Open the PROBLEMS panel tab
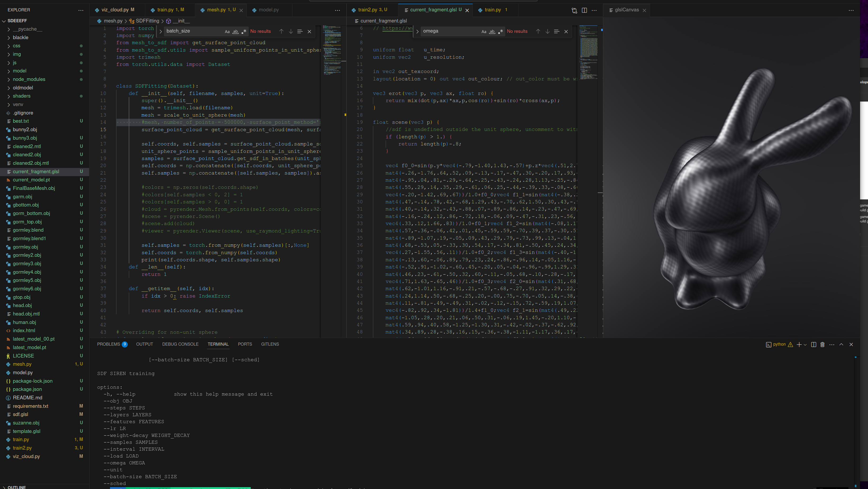Viewport: 868px width, 489px height. (x=112, y=344)
